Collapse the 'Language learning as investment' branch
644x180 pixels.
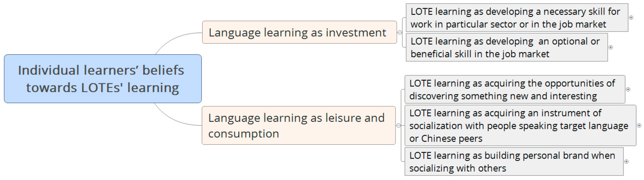coord(400,33)
